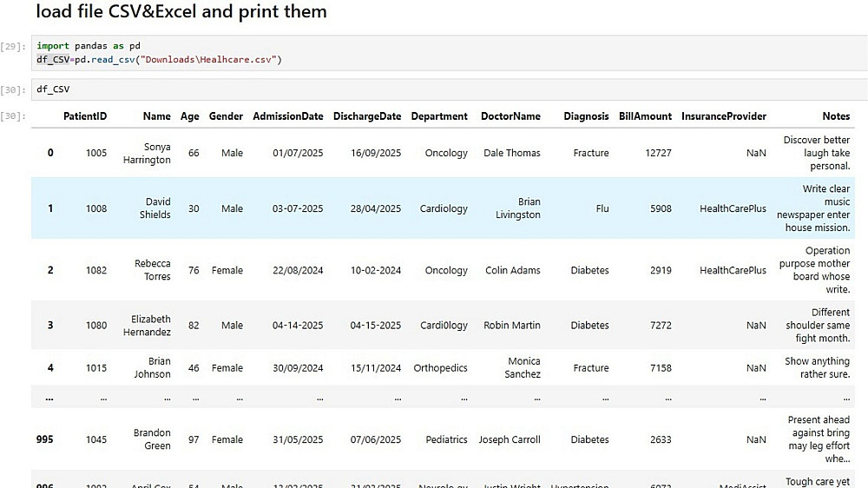
Task: Click the Notes column header
Action: coord(836,116)
